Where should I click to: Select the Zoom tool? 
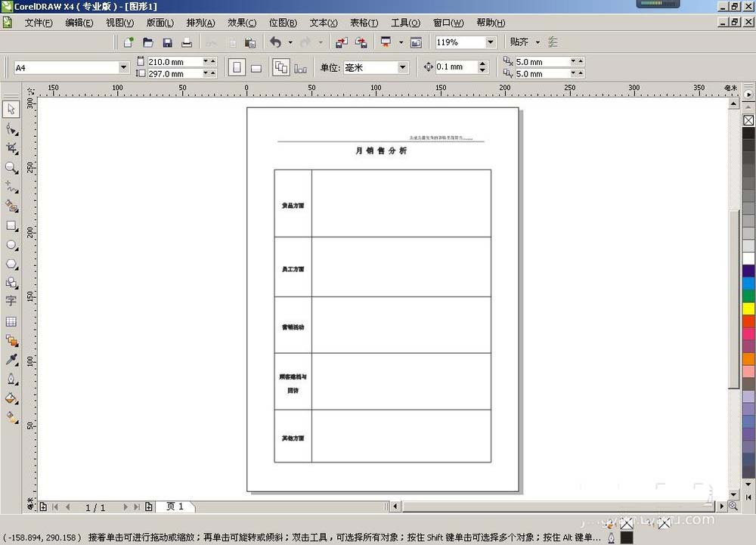click(x=11, y=166)
